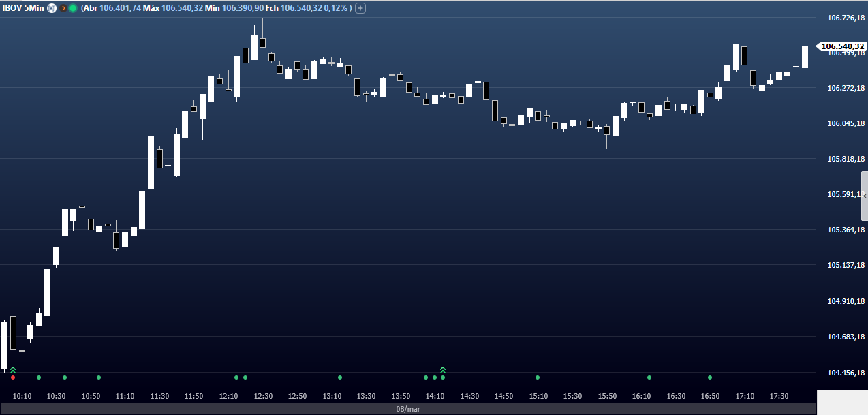
Task: Select the double up-arrow buy signal at 14:10
Action: click(x=443, y=370)
